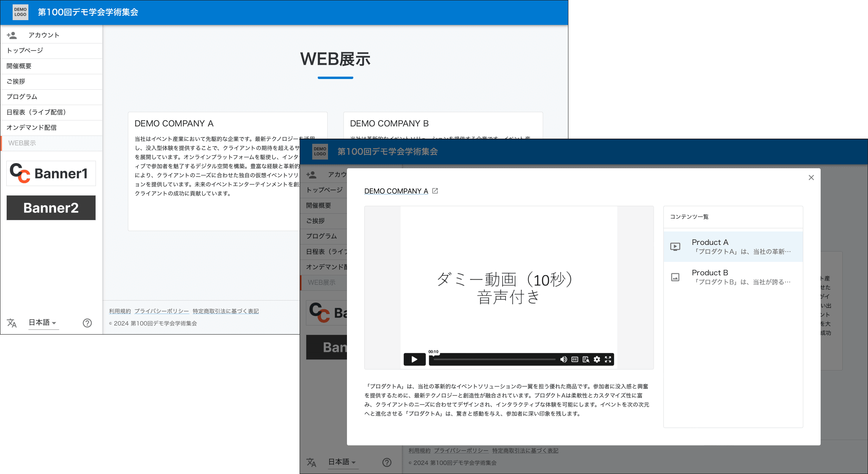868x474 pixels.
Task: Toggle closed captions CC on video
Action: click(x=575, y=359)
